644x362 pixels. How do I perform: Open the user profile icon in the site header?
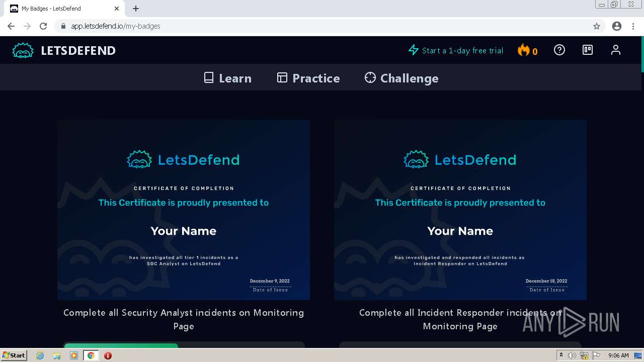[616, 50]
